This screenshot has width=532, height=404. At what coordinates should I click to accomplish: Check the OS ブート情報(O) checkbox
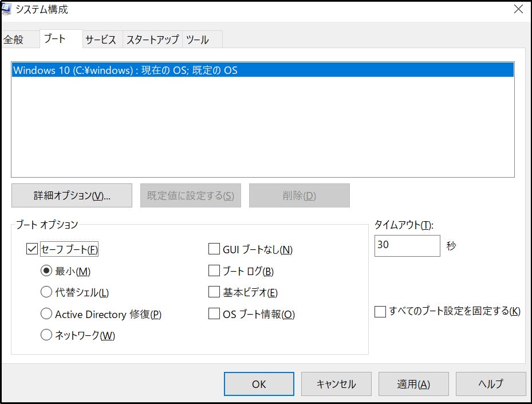pyautogui.click(x=214, y=313)
